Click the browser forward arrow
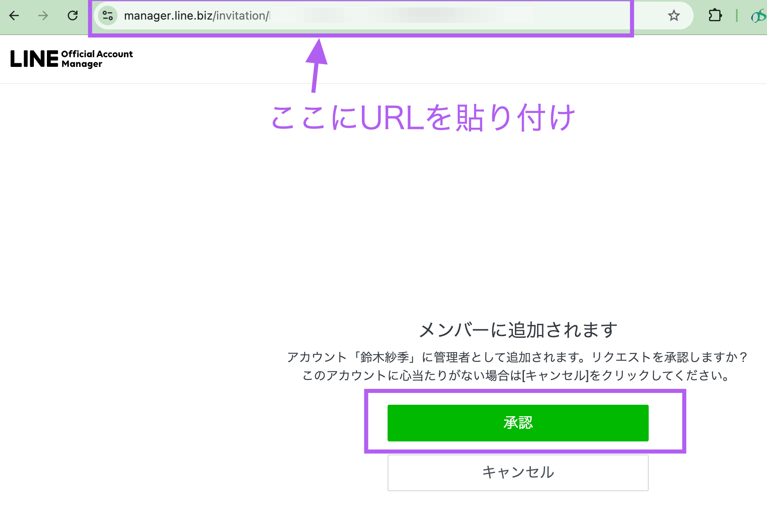 [43, 16]
